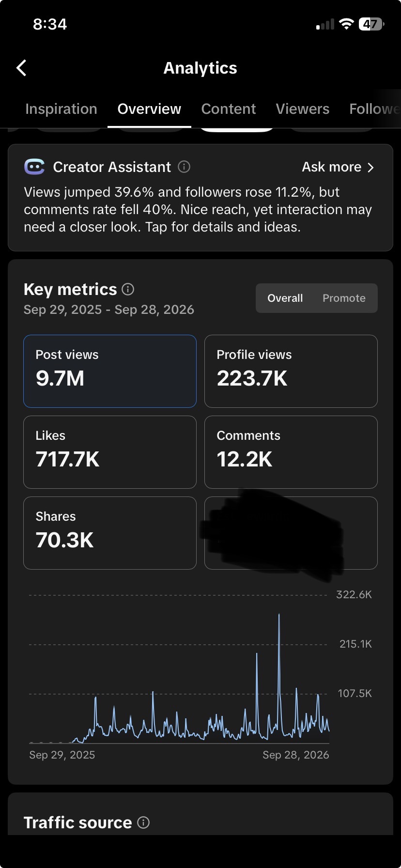Show the Likes metric chart
The image size is (401, 868).
(x=110, y=452)
